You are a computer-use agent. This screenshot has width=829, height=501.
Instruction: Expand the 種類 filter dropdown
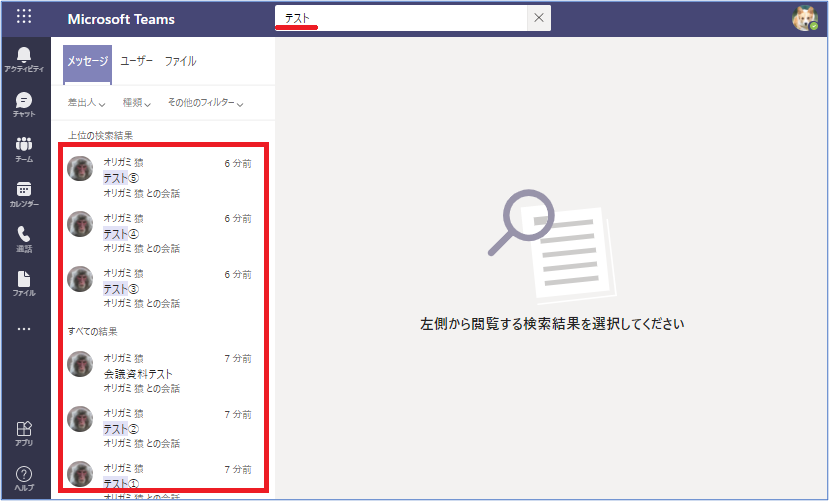[x=136, y=103]
